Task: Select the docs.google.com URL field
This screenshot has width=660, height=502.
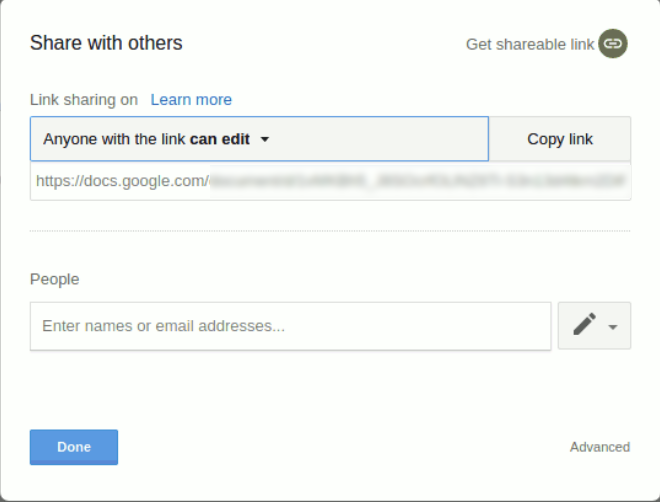Action: coord(330,181)
